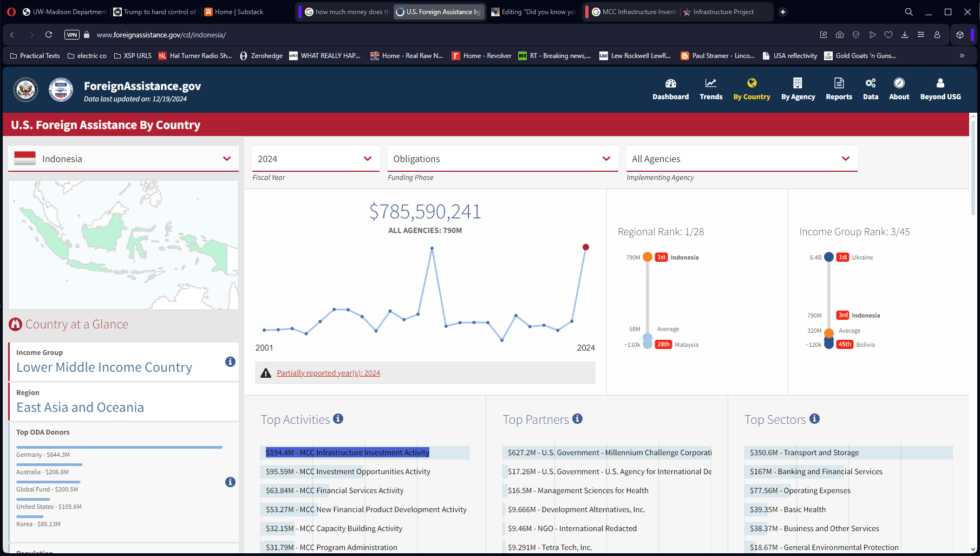Screen dimensions: 980x556
Task: Select $16.5M Management Sciences for Health row
Action: (607, 490)
